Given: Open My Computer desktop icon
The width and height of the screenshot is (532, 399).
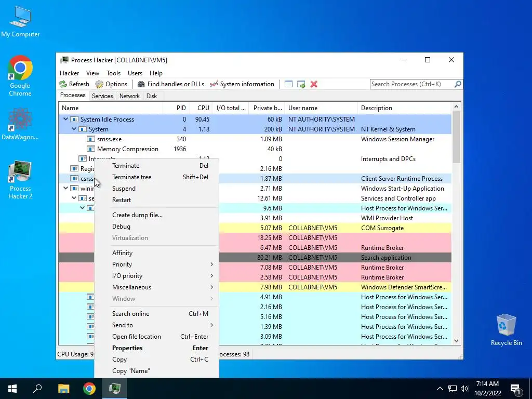Looking at the screenshot, I should [x=20, y=21].
